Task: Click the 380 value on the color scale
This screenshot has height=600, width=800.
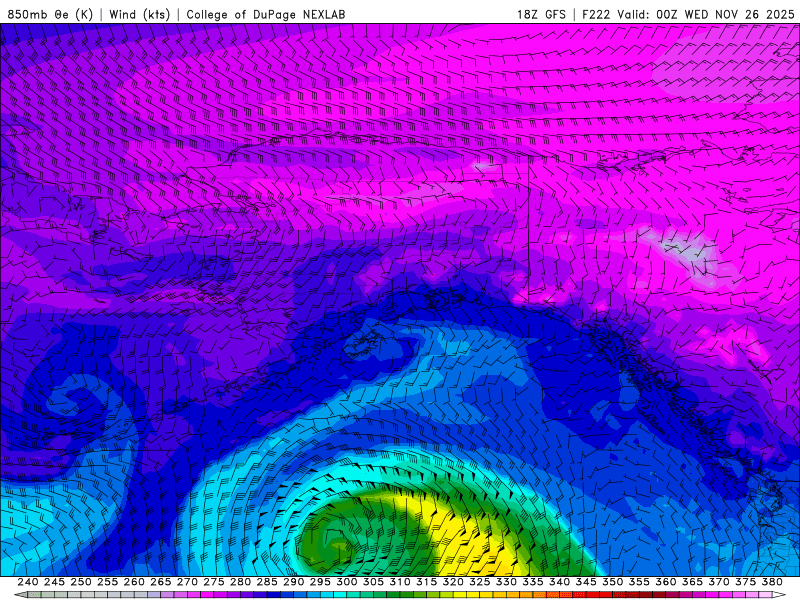Action: [x=772, y=582]
